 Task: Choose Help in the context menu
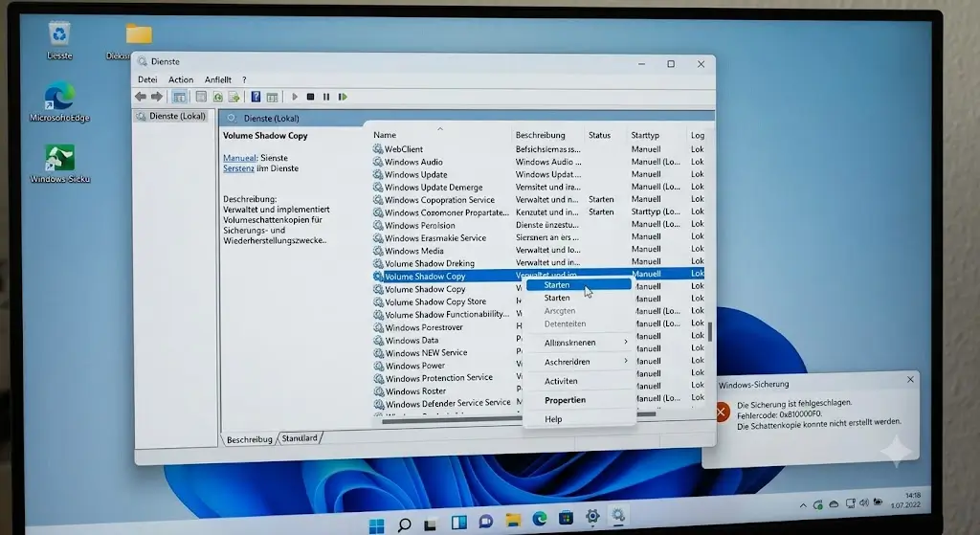click(x=579, y=419)
